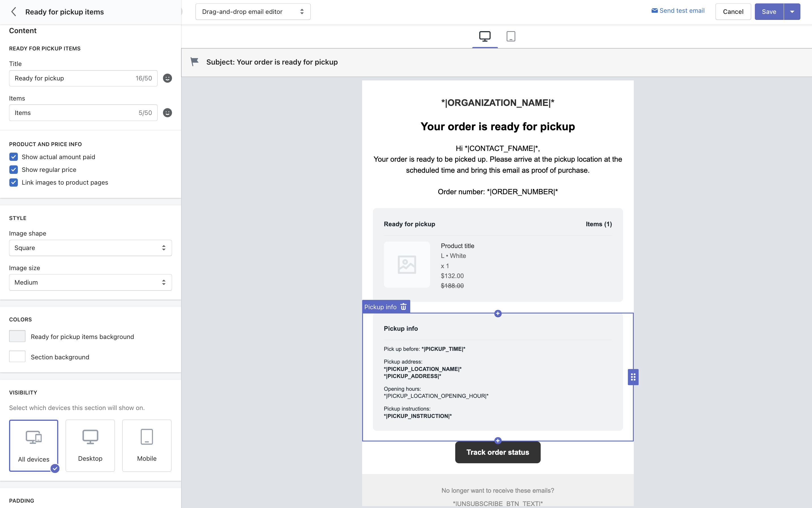Click the drag handle on Pickup info section
The image size is (812, 508).
(633, 377)
